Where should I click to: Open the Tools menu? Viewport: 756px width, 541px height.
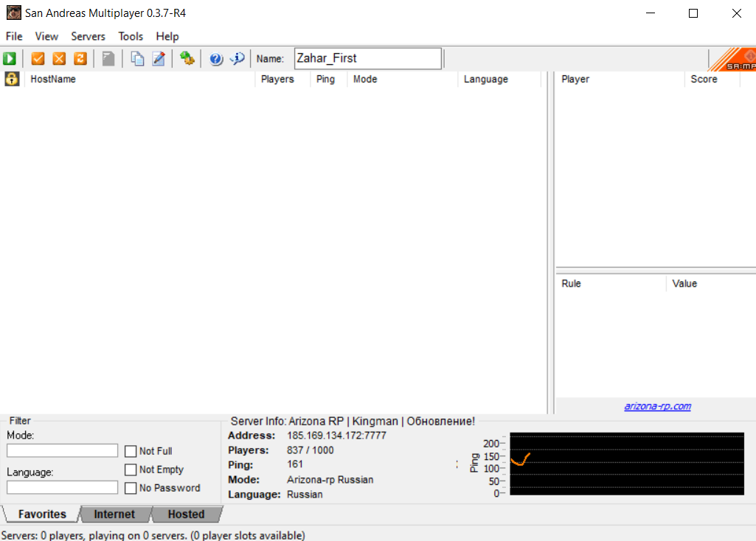tap(131, 37)
